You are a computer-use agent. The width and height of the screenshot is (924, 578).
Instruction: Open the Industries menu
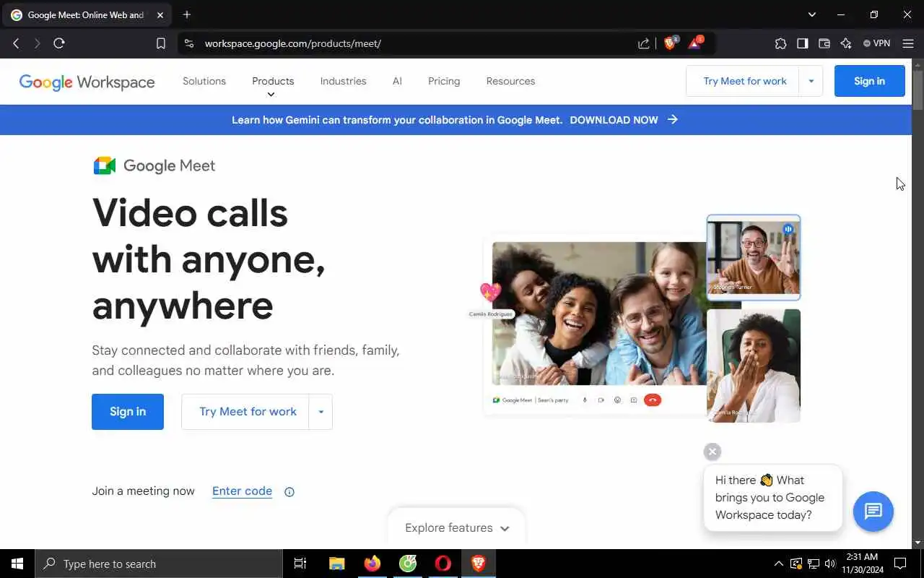[343, 81]
